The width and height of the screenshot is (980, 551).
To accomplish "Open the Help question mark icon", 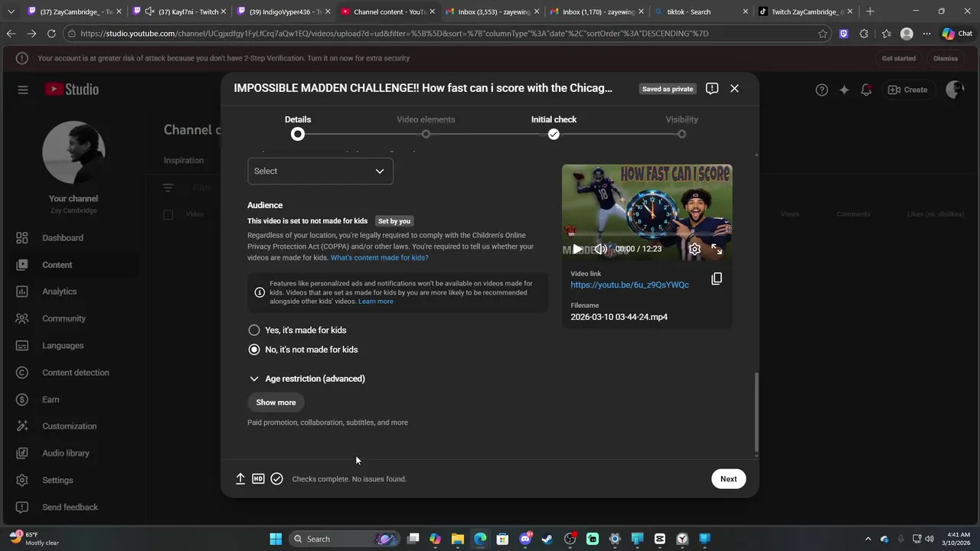I will click(x=822, y=90).
